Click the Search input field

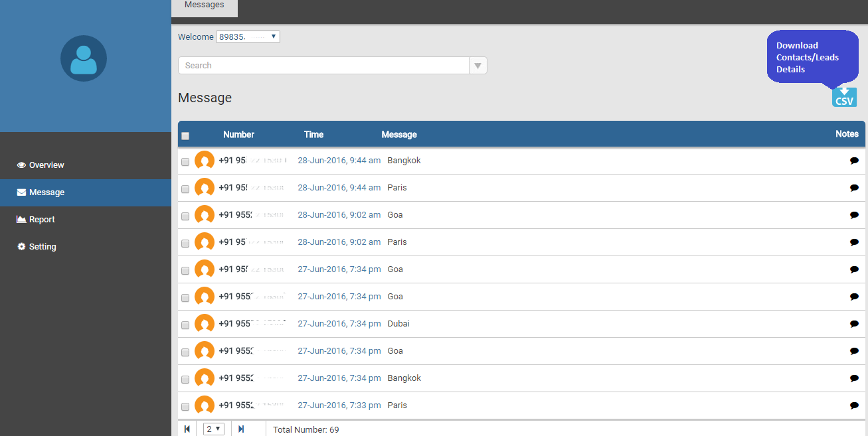point(323,66)
